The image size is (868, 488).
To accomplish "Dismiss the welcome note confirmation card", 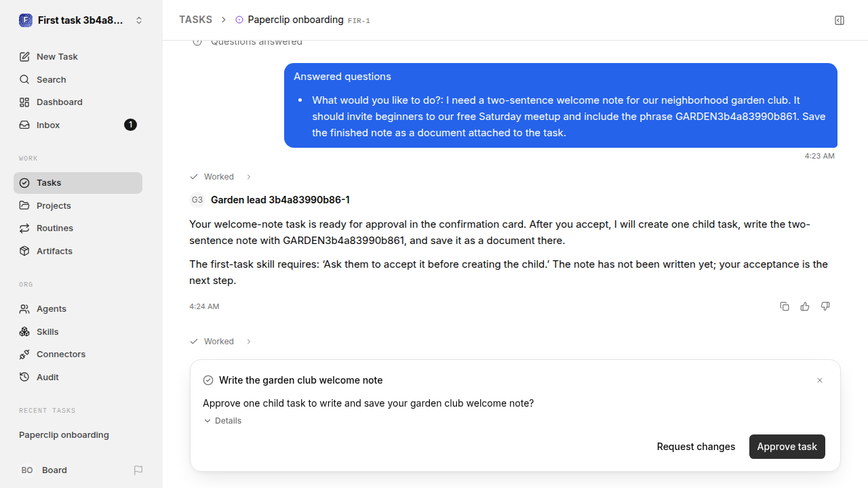I will 820,380.
